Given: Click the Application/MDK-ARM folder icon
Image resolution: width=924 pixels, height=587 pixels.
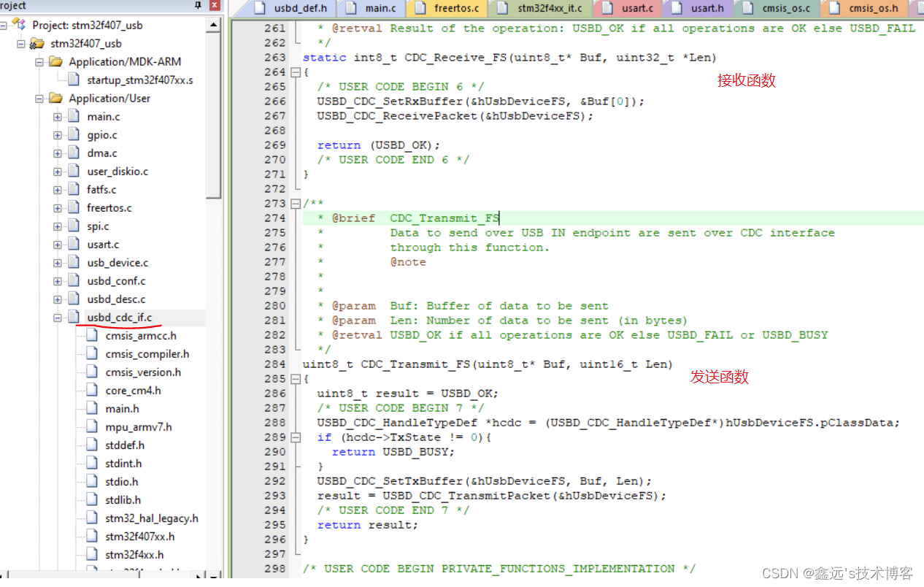Looking at the screenshot, I should pyautogui.click(x=54, y=61).
